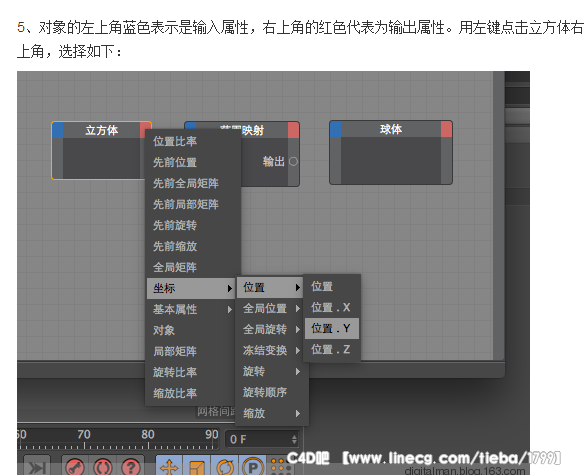This screenshot has width=587, height=475.
Task: Toggle the rotation key icon
Action: (x=225, y=466)
